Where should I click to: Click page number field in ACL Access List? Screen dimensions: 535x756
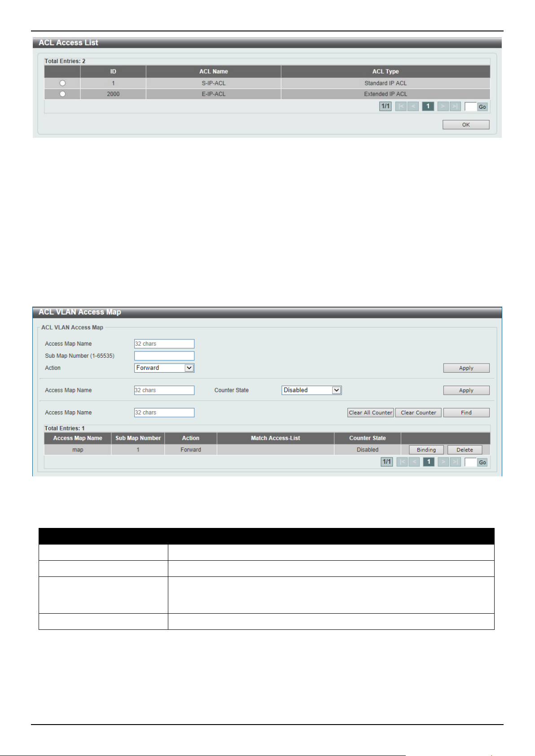coord(470,107)
